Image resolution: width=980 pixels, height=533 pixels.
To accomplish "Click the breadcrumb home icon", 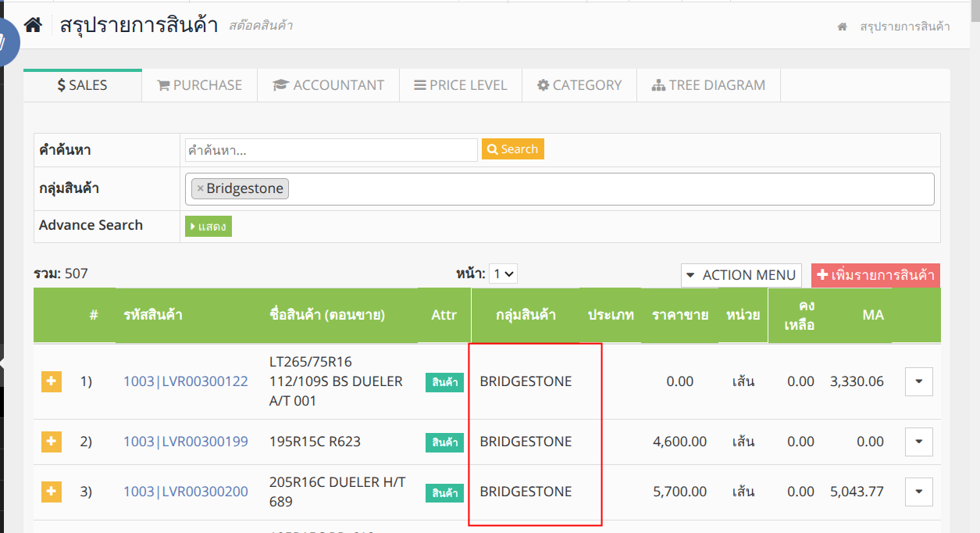I will (842, 27).
